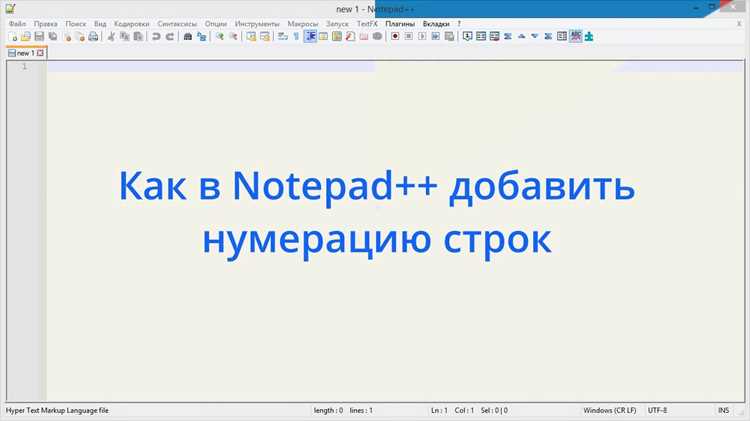
Task: Open the Макросы menu
Action: coord(302,23)
